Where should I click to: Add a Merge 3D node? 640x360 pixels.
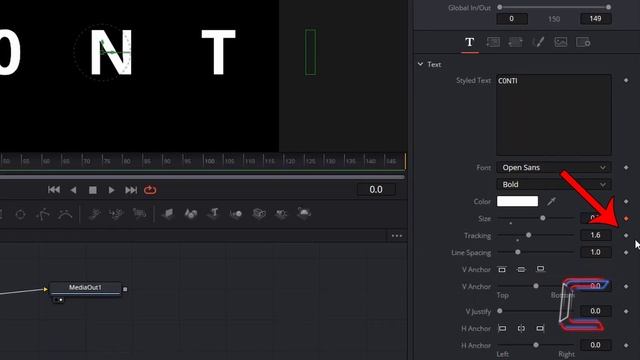236,213
